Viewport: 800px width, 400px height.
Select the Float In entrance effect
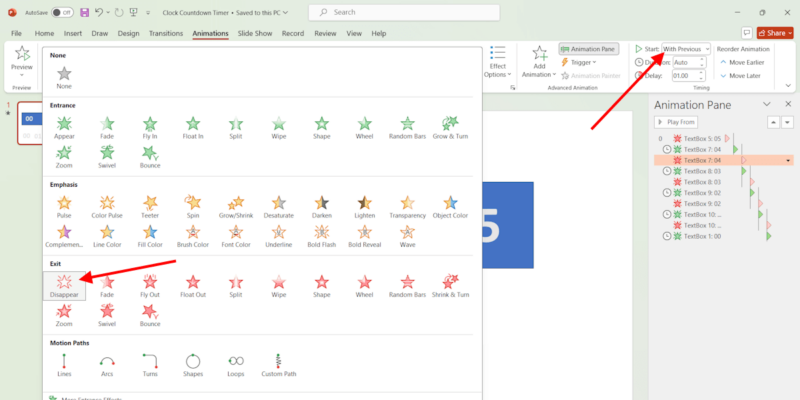coord(193,128)
